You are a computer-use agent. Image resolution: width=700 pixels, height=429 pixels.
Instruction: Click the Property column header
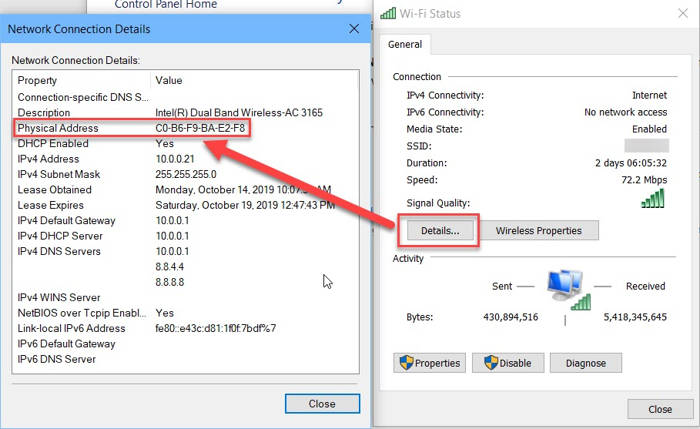(37, 81)
